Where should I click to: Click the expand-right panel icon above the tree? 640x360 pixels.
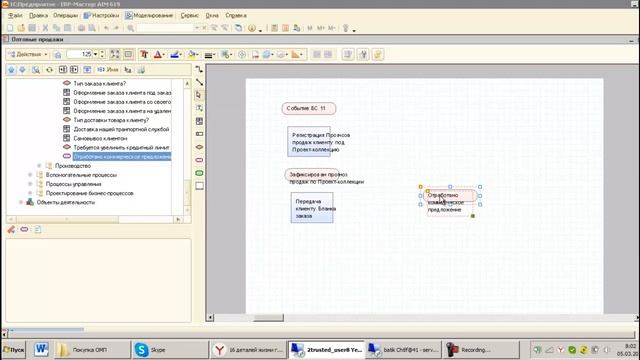tap(74, 70)
